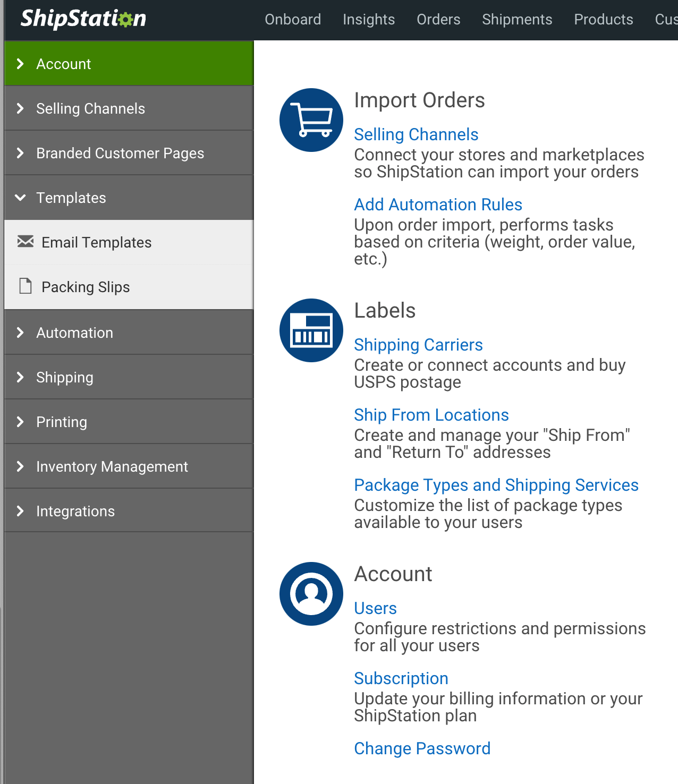
Task: Click the shopping cart Import Orders icon
Action: 311,120
